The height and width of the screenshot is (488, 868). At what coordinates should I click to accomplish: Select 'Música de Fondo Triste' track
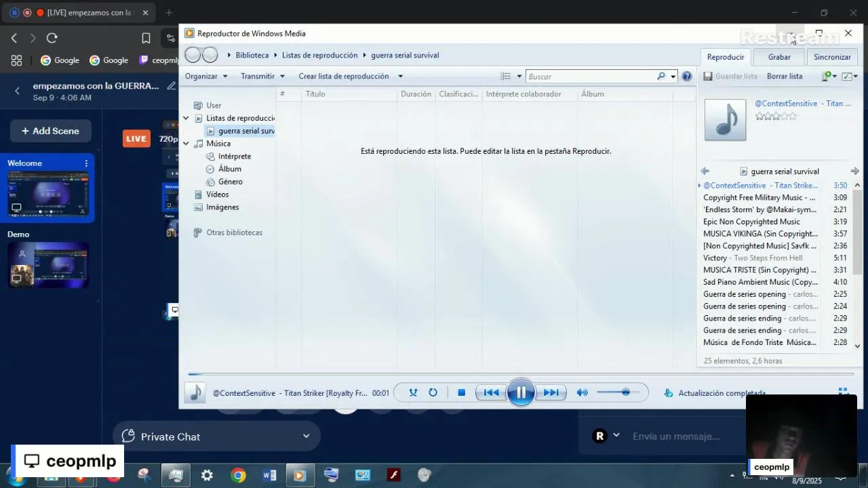[x=774, y=342]
